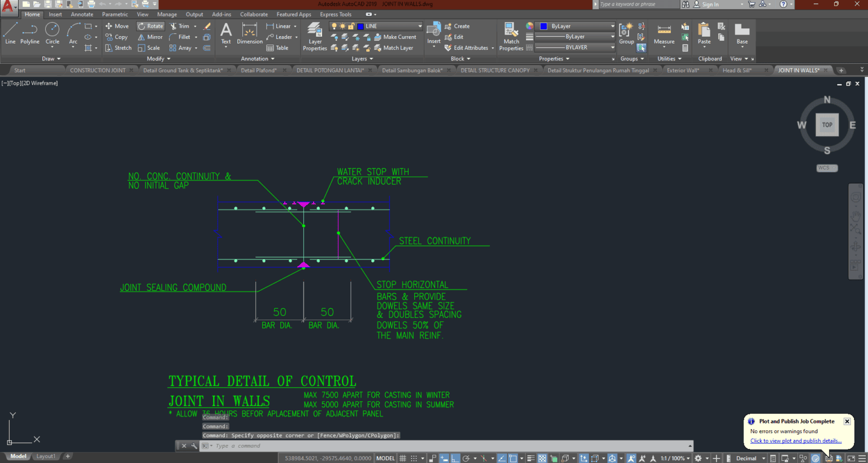Toggle the grid display in status bar
The width and height of the screenshot is (868, 463).
pos(403,458)
